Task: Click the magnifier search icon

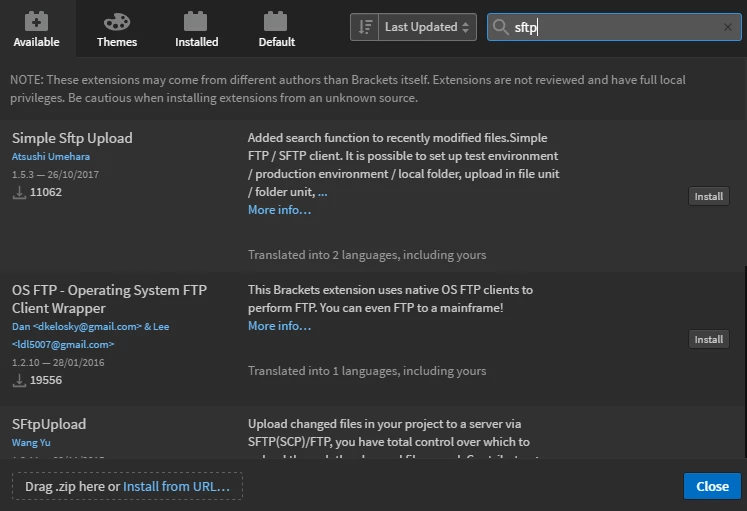Action: coord(500,27)
